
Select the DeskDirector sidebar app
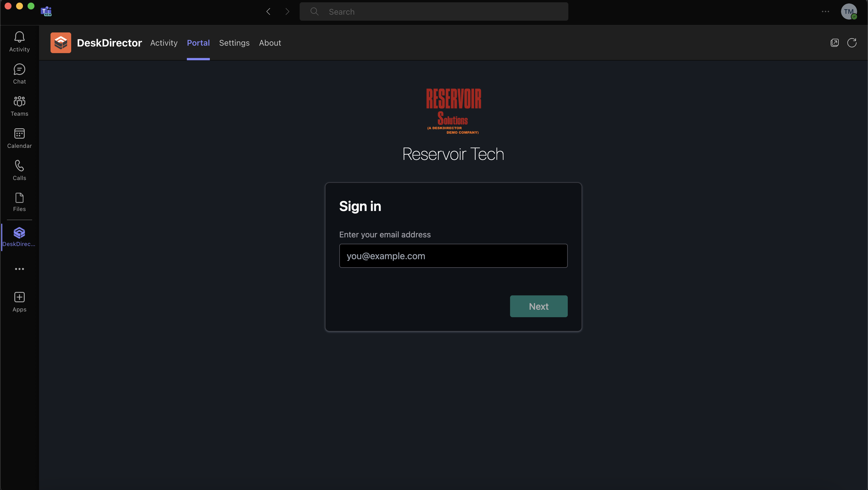[x=19, y=237]
